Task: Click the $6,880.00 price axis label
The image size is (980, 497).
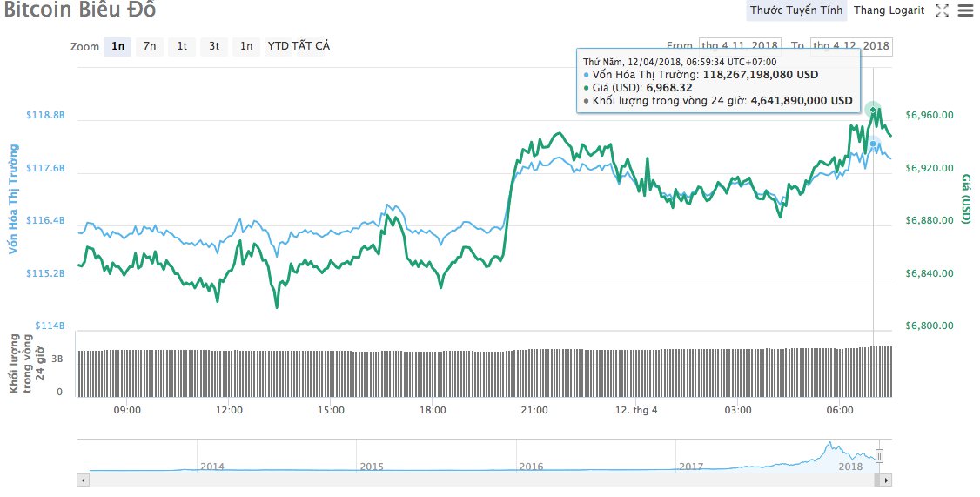Action: 930,220
